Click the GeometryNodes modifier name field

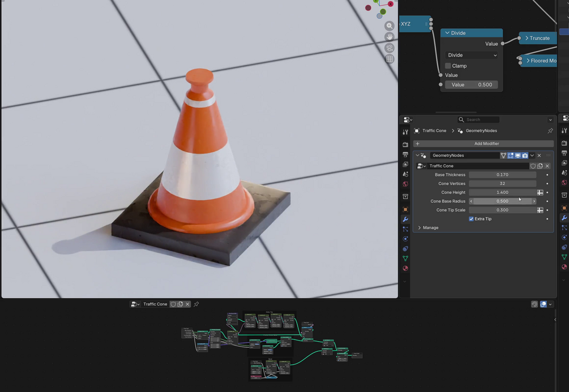click(464, 155)
